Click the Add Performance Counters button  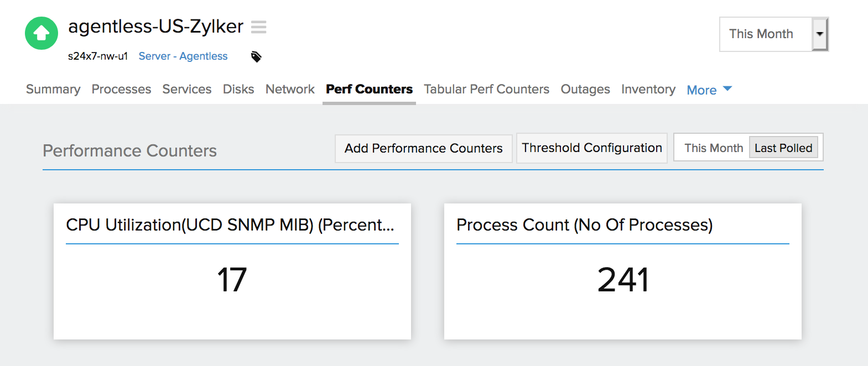(423, 148)
